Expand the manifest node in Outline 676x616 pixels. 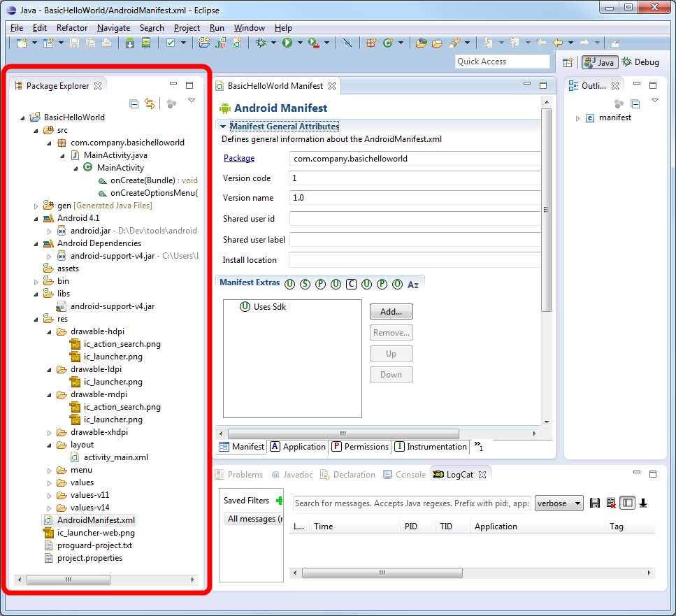pos(577,118)
